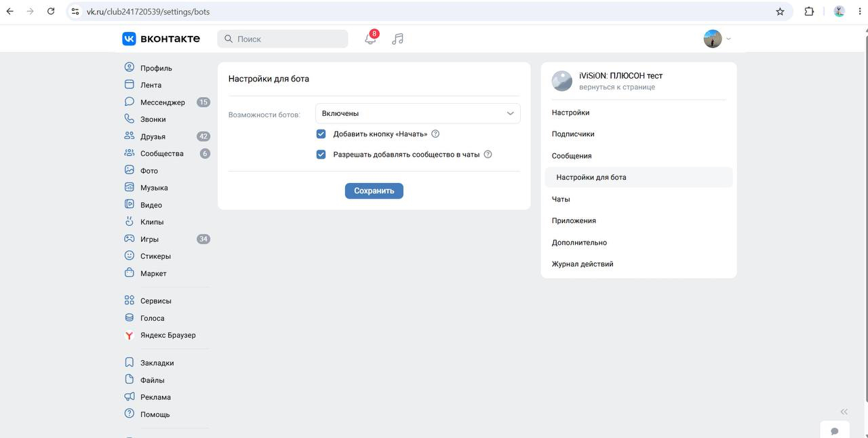
Task: Open the «Возможности ботов» dropdown
Action: 418,113
